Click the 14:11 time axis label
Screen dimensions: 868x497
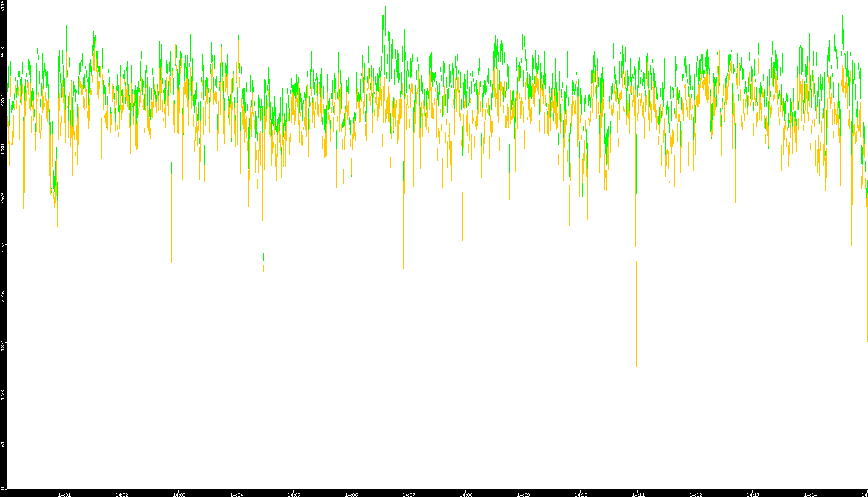(638, 495)
